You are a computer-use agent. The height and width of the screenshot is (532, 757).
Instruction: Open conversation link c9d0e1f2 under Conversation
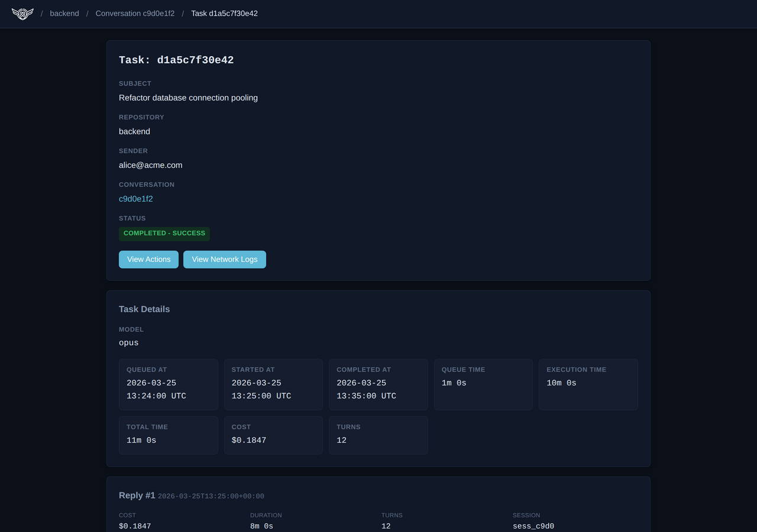pos(135,199)
